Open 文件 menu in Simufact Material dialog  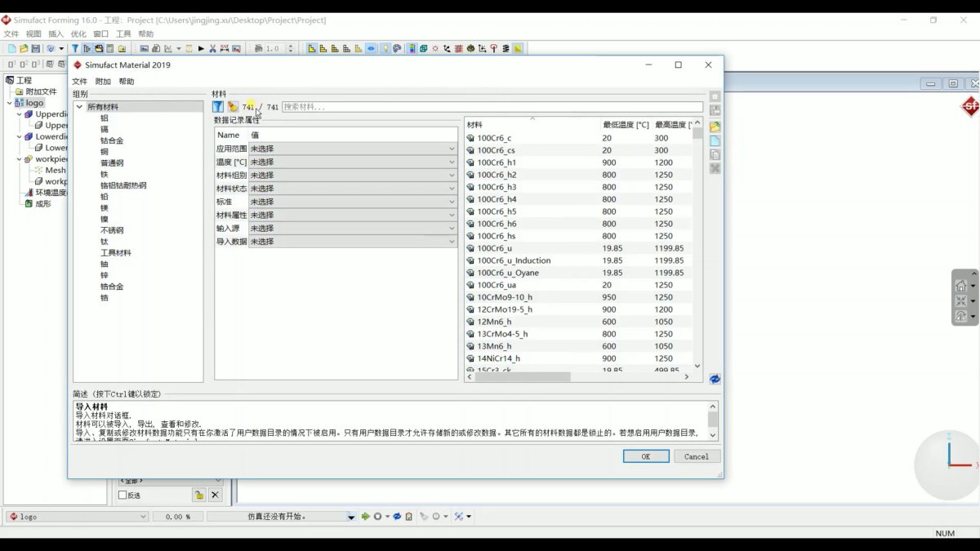pyautogui.click(x=79, y=82)
